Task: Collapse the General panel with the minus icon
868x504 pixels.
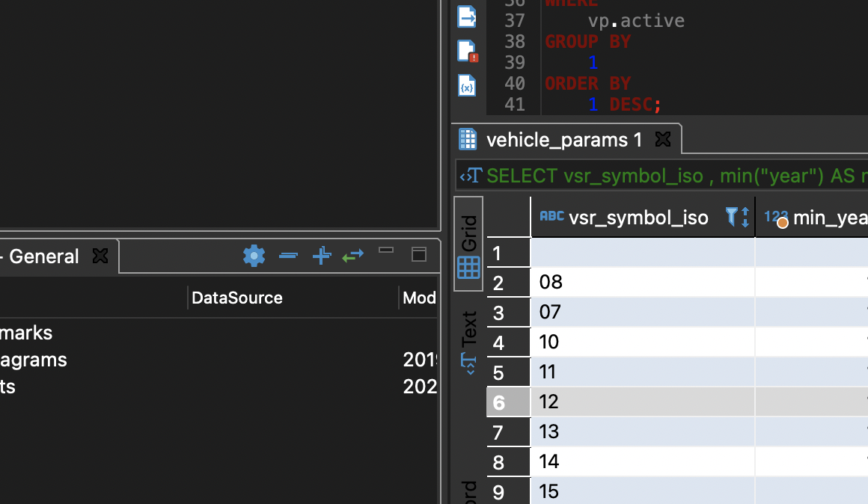Action: tap(288, 256)
